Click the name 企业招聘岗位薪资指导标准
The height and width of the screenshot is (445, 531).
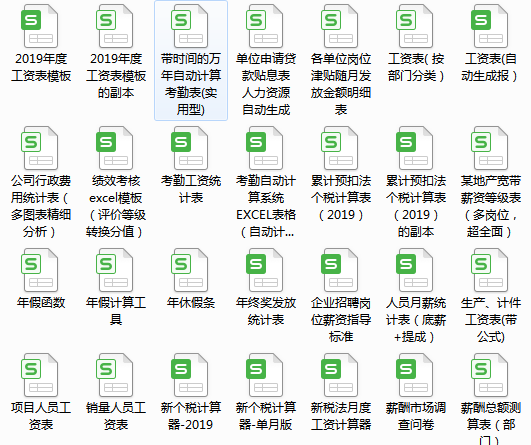coord(341,320)
